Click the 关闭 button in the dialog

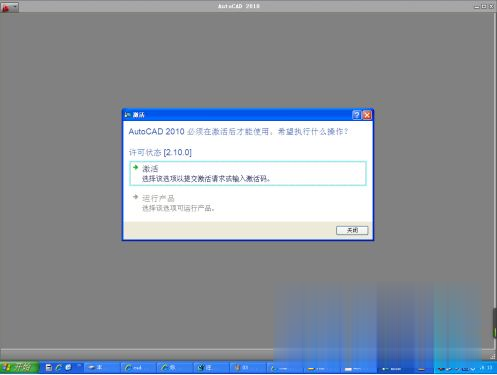pos(352,230)
